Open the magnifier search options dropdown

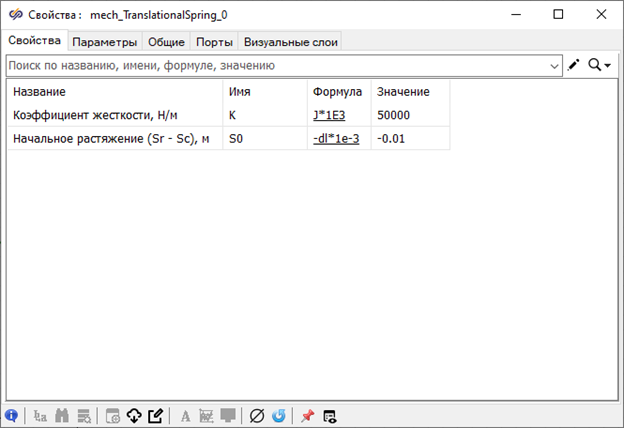[599, 65]
